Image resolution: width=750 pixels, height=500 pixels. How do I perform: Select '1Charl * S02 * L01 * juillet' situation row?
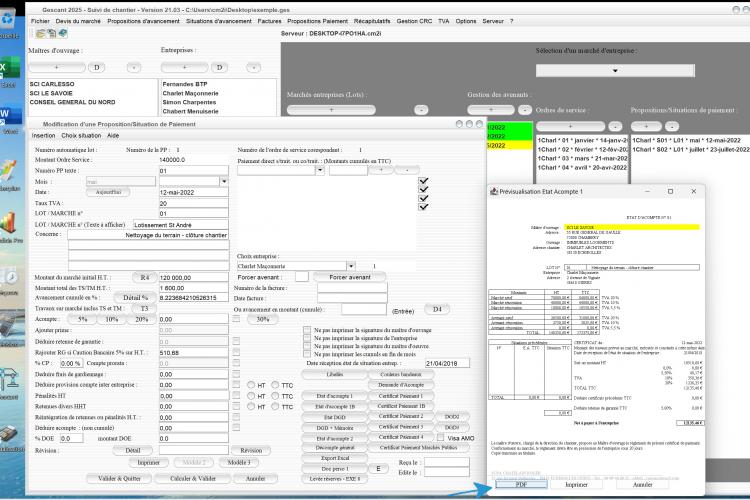(x=690, y=149)
